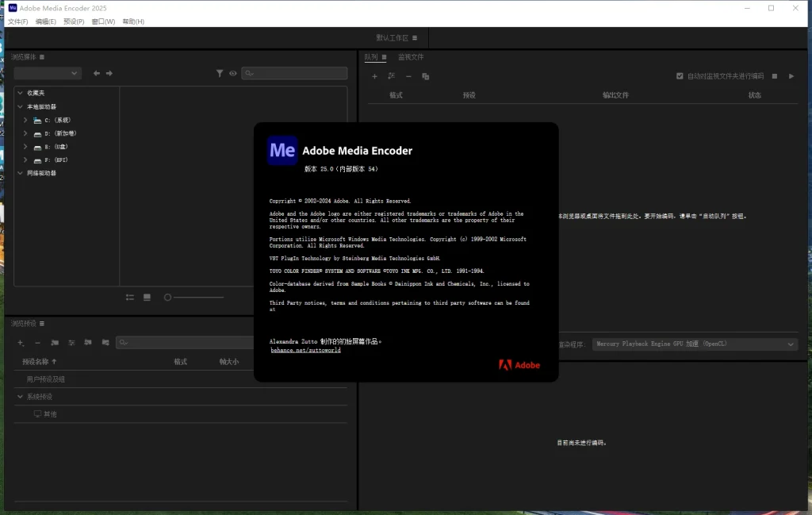Switch media browser to list view
This screenshot has width=812, height=515.
click(x=130, y=298)
